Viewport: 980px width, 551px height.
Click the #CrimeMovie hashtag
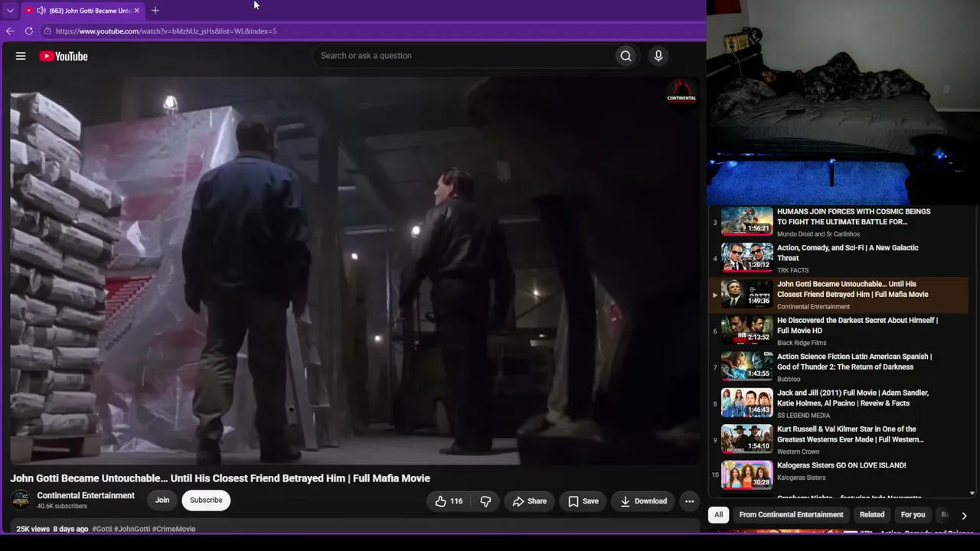(x=174, y=529)
